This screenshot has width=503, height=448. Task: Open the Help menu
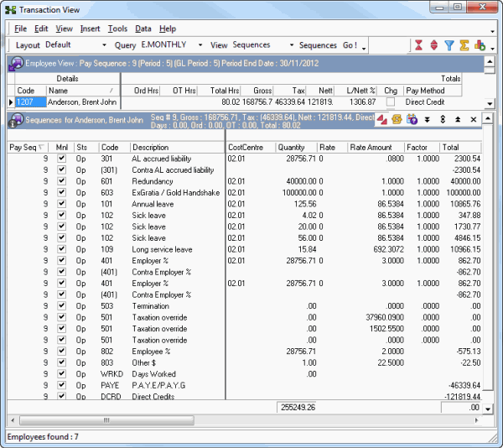pyautogui.click(x=168, y=29)
